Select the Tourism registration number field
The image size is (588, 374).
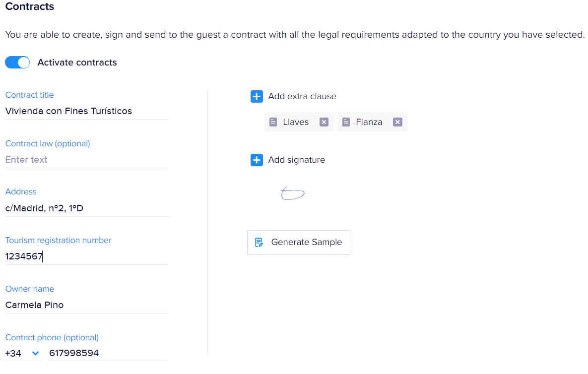coord(86,256)
